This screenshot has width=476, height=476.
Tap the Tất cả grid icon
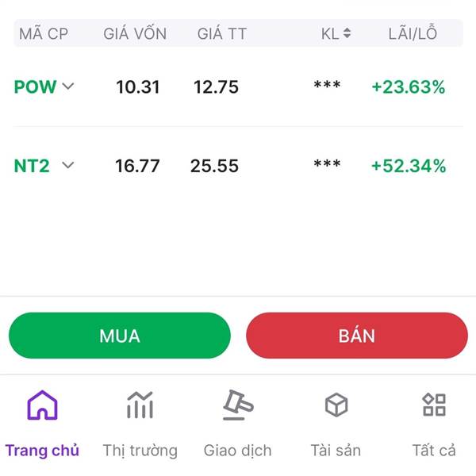click(434, 405)
